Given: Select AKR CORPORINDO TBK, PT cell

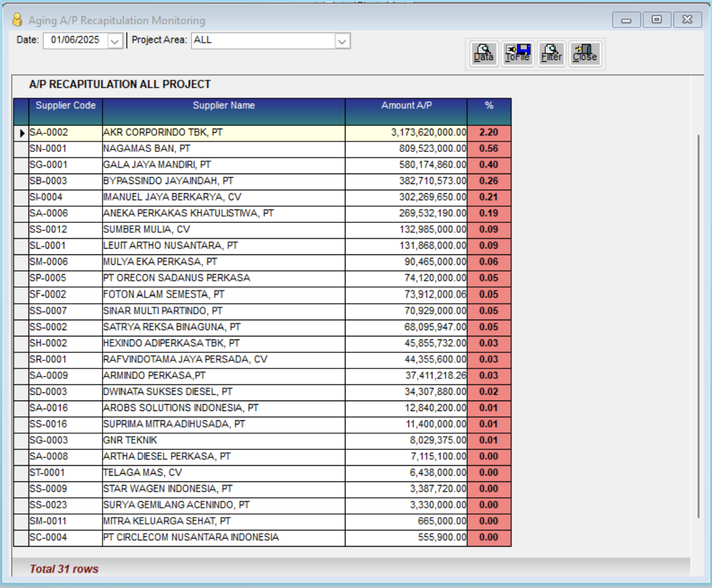Looking at the screenshot, I should pos(224,133).
